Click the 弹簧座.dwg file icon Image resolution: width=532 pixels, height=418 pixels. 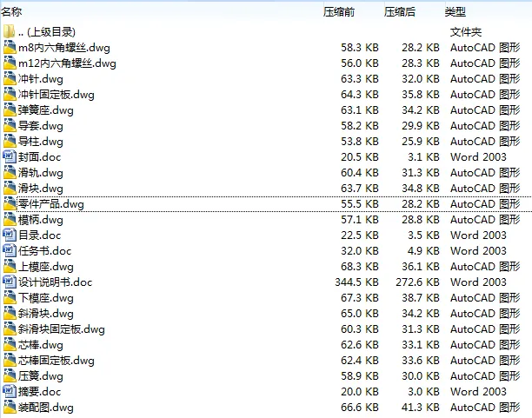(x=10, y=109)
